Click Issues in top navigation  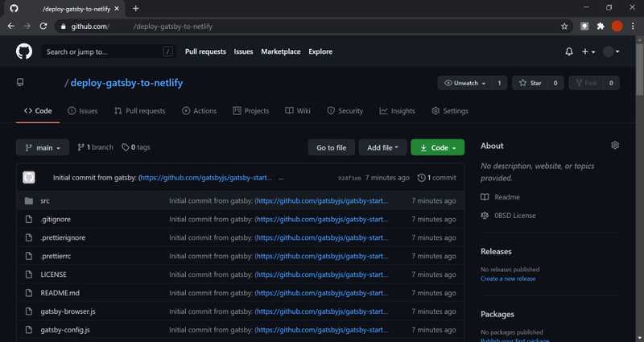point(244,52)
